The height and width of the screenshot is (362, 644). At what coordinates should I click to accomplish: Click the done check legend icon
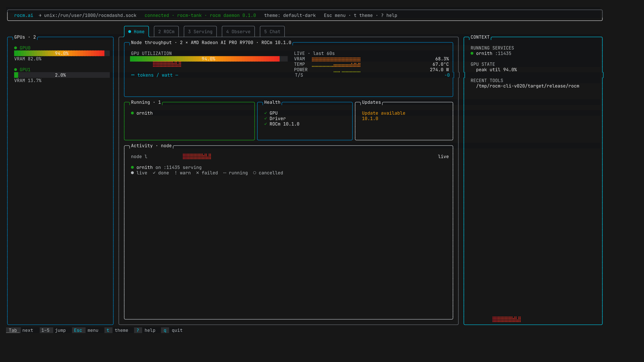154,173
